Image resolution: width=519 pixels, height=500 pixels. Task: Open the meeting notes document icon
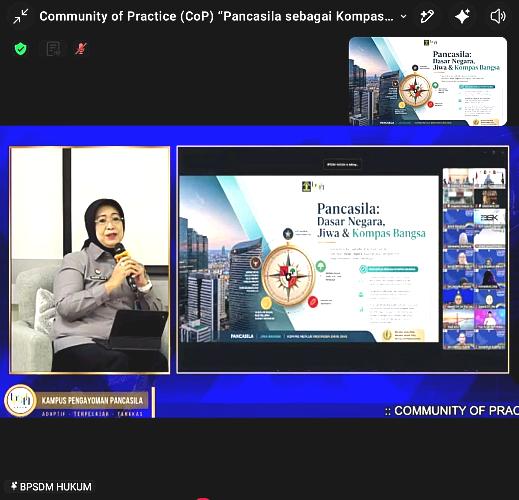point(53,49)
